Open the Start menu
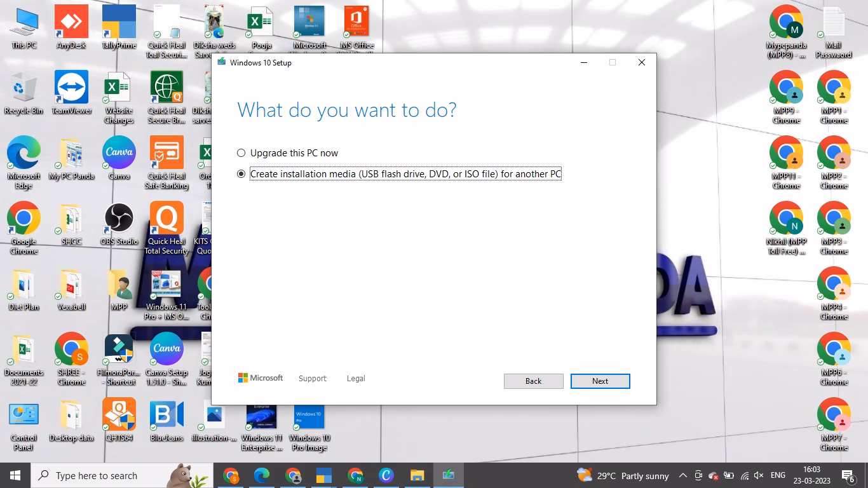Image resolution: width=868 pixels, height=488 pixels. 14,475
